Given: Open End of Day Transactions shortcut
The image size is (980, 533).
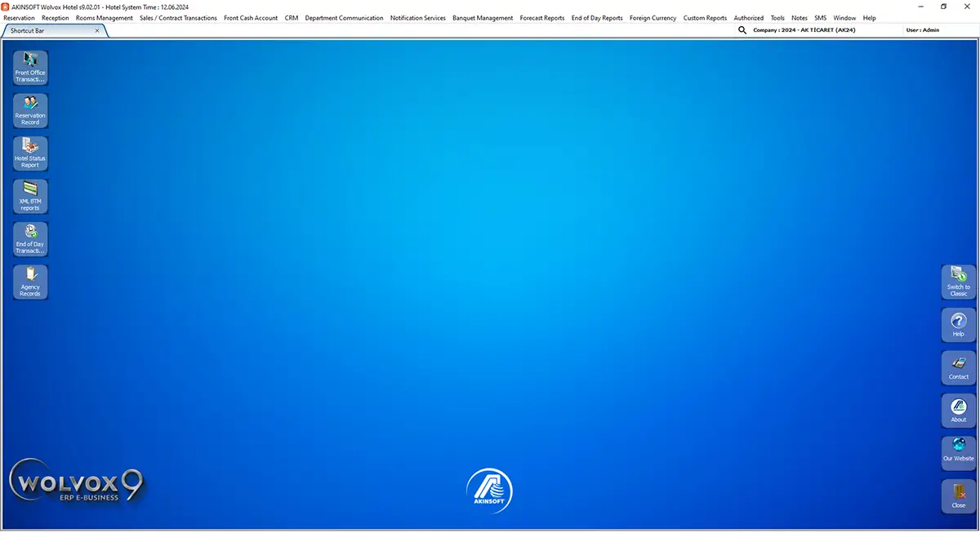Looking at the screenshot, I should 30,238.
